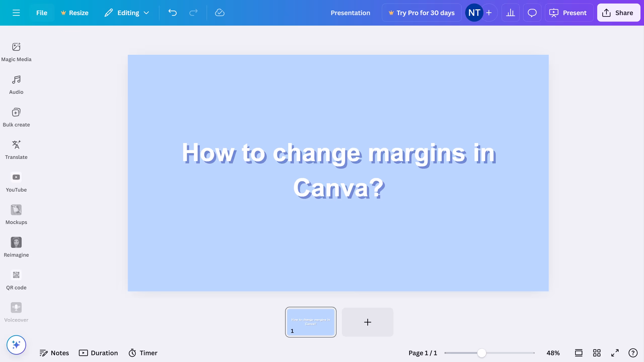The width and height of the screenshot is (644, 362).
Task: Open the File menu
Action: click(x=42, y=13)
